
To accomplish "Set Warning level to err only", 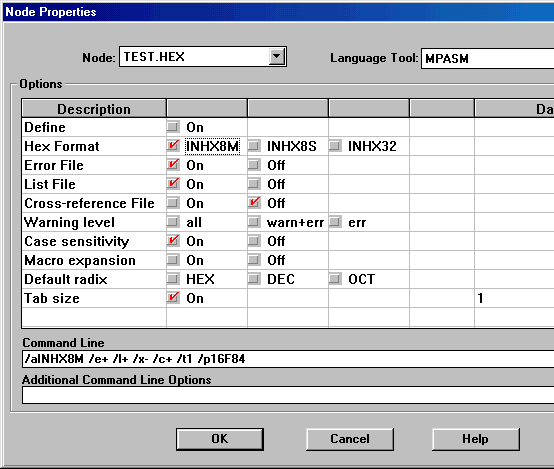I will [x=335, y=222].
